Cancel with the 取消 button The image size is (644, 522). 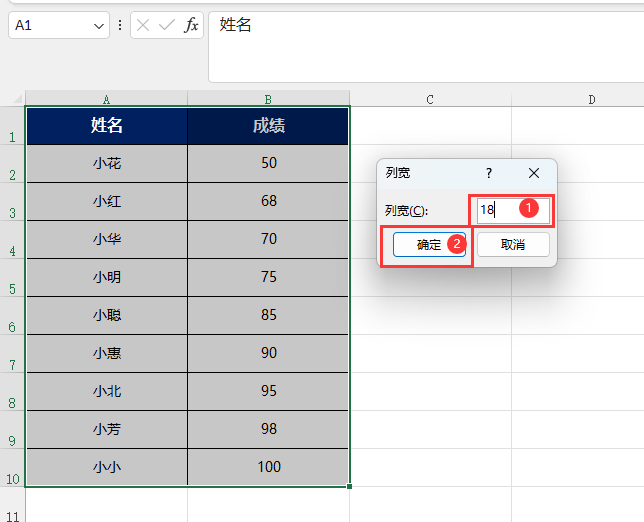pos(513,245)
